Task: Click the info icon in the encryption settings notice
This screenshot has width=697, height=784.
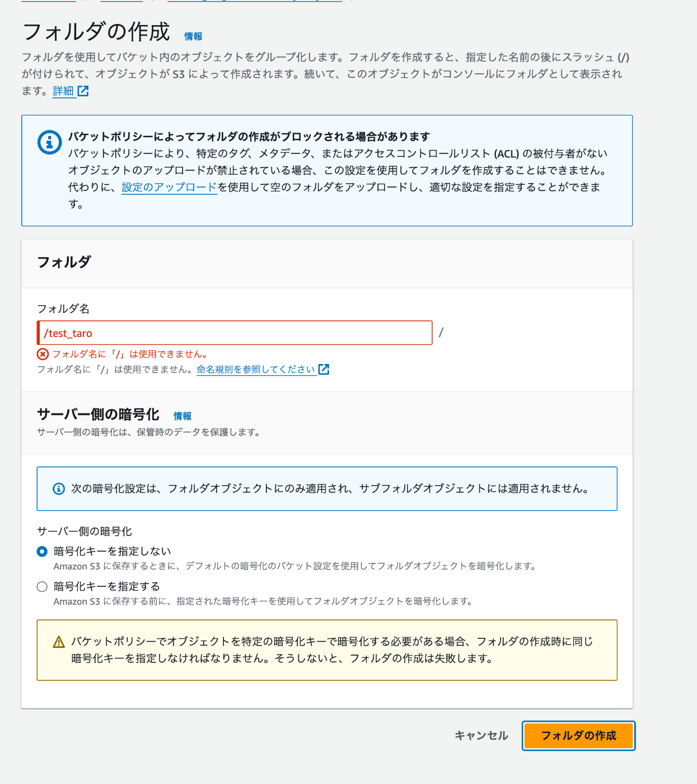Action: (x=59, y=489)
